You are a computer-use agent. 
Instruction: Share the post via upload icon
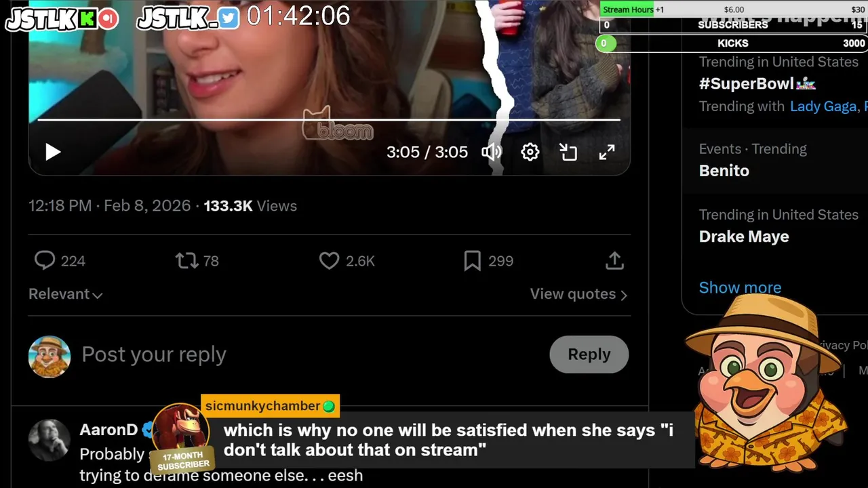click(614, 260)
